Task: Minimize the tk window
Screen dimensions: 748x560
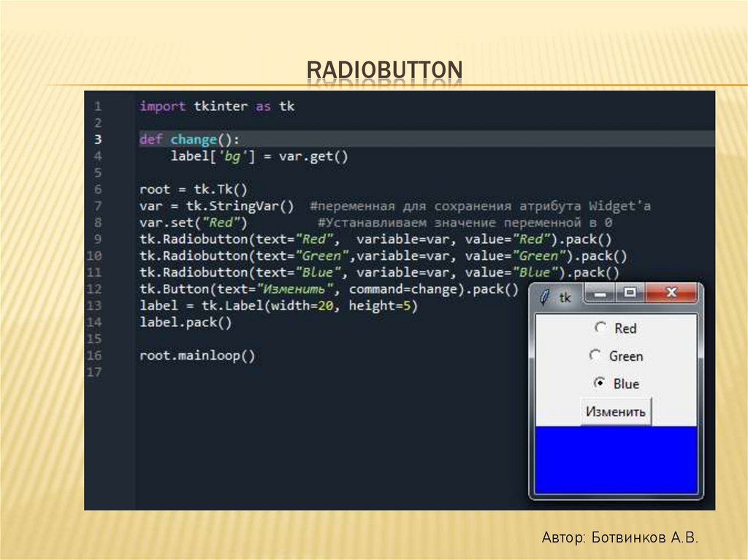Action: (600, 293)
